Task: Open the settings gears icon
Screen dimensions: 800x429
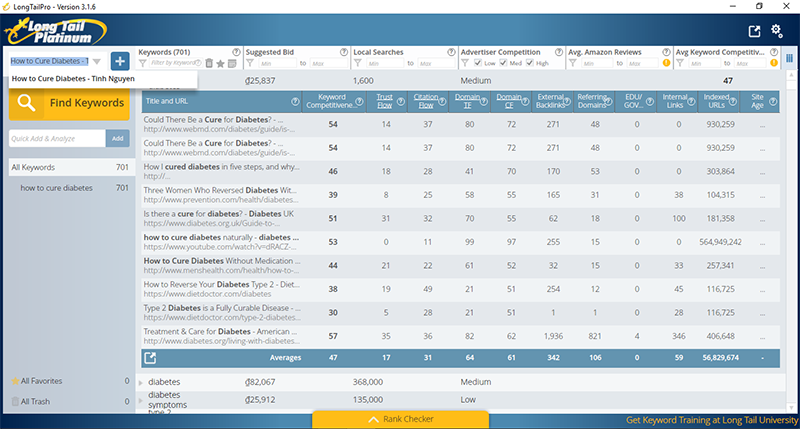Action: click(776, 31)
